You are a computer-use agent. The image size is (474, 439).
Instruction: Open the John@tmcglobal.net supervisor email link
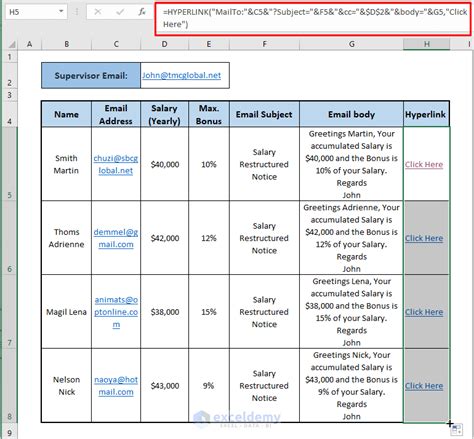181,75
